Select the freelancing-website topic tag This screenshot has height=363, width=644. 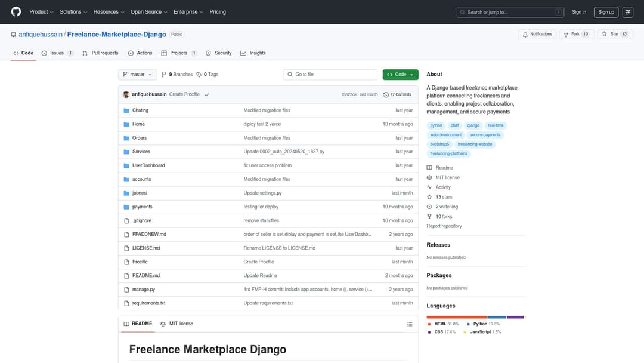click(x=475, y=144)
